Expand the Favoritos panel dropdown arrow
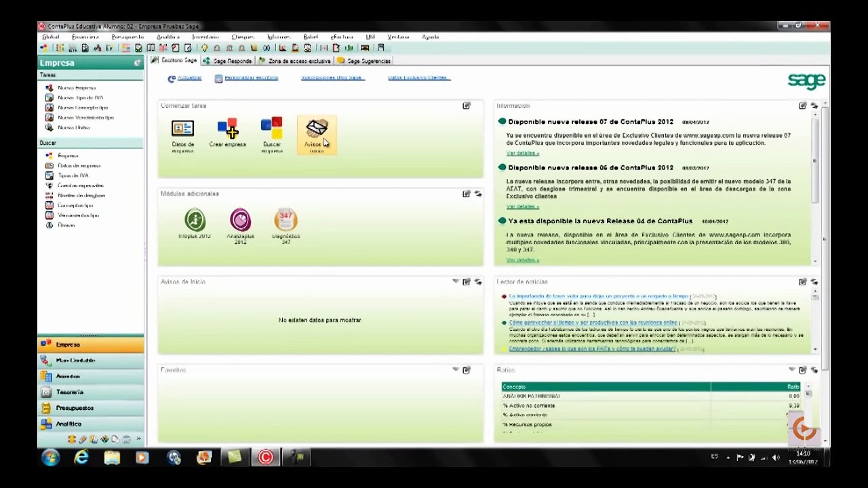Image resolution: width=868 pixels, height=488 pixels. click(x=456, y=370)
